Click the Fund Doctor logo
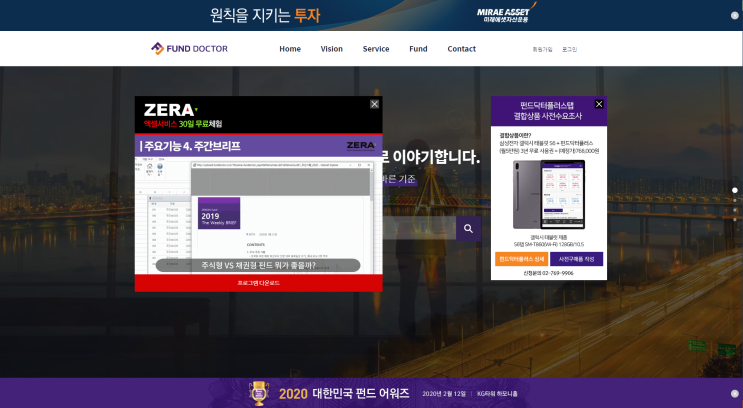 190,48
